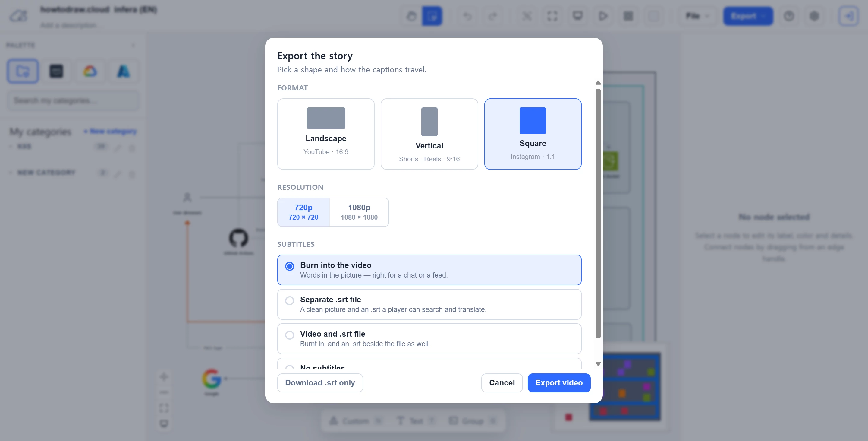Choose the Separate .srt file option
Viewport: 868px width, 441px height.
429,304
